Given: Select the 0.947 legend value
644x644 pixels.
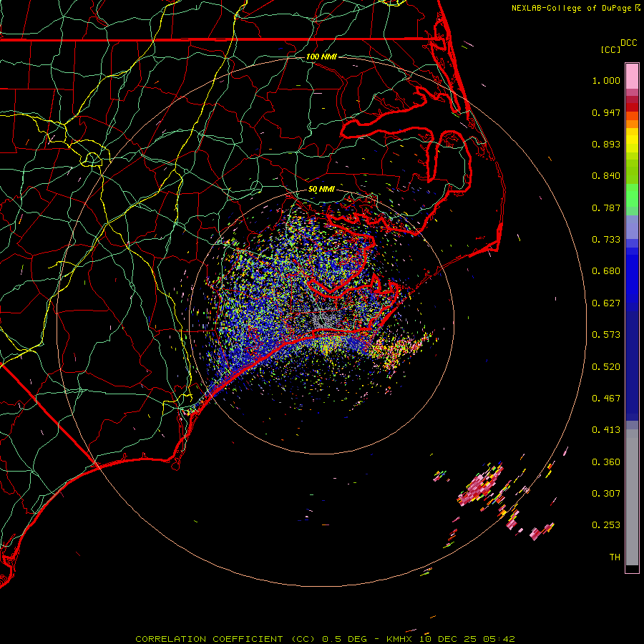Looking at the screenshot, I should click(x=606, y=112).
